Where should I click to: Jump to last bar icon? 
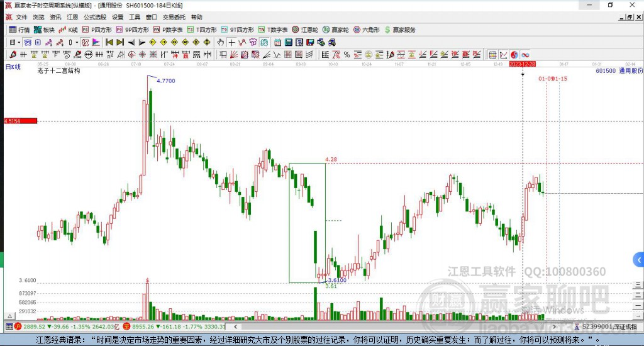pyautogui.click(x=120, y=42)
